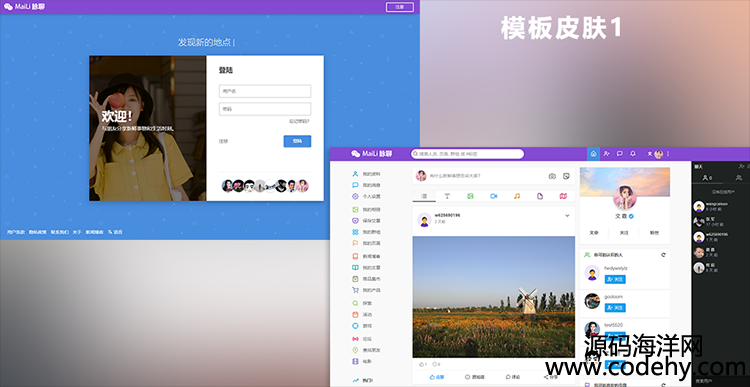Switch to the all posts list tab
750x387 pixels.
(424, 196)
